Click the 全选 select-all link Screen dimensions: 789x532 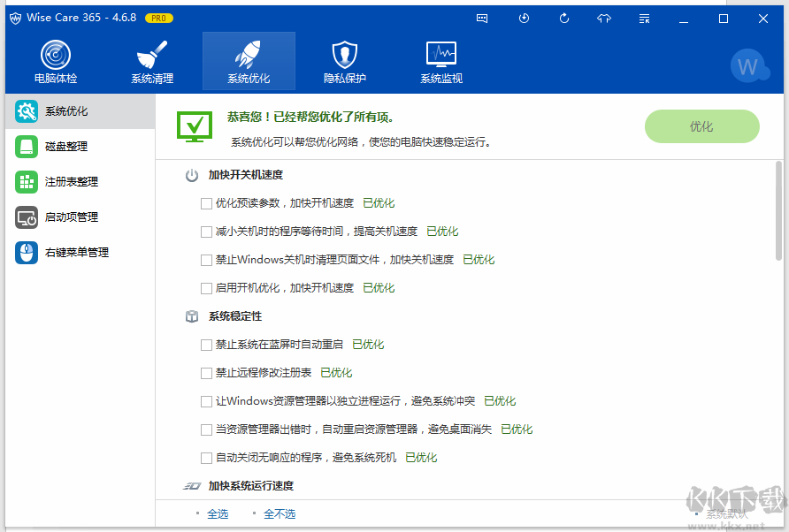[218, 513]
